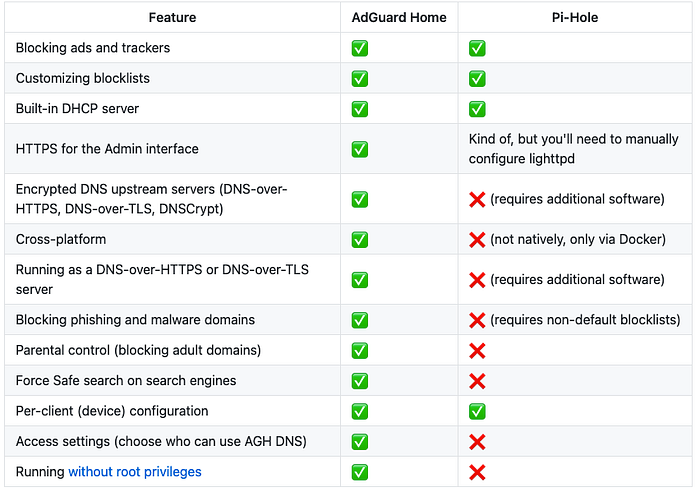Select the Blocking phishing and malware domains text
Image resolution: width=700 pixels, height=491 pixels.
tap(135, 320)
